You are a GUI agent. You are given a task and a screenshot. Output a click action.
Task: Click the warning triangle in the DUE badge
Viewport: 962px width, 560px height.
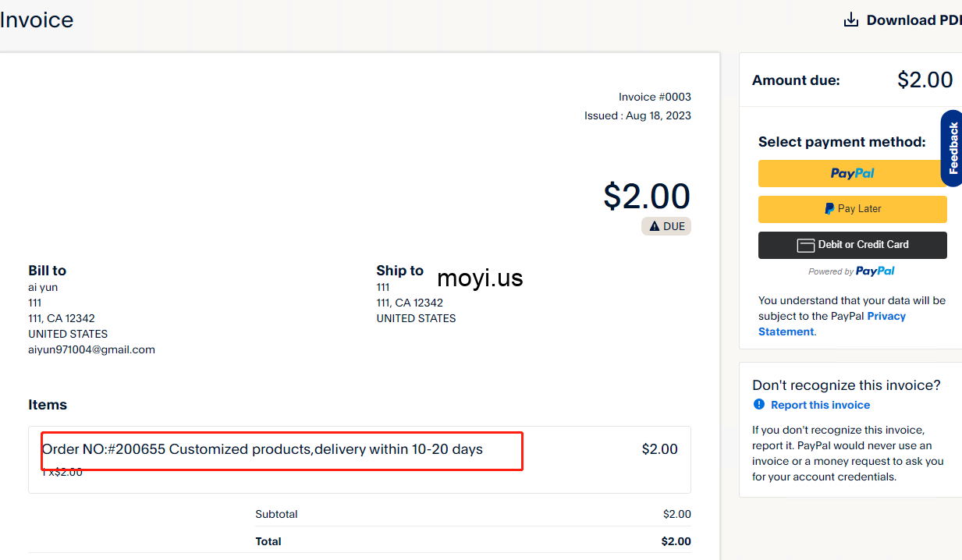click(x=655, y=226)
